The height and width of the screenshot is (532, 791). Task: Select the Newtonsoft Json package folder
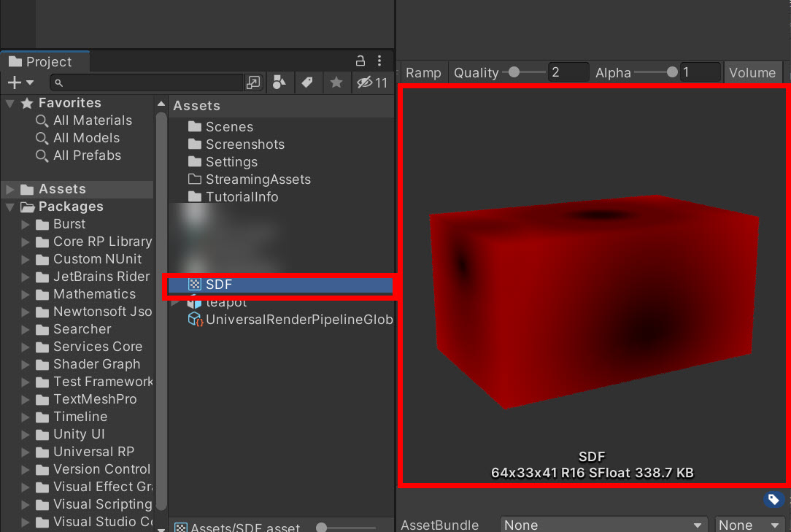pyautogui.click(x=94, y=312)
